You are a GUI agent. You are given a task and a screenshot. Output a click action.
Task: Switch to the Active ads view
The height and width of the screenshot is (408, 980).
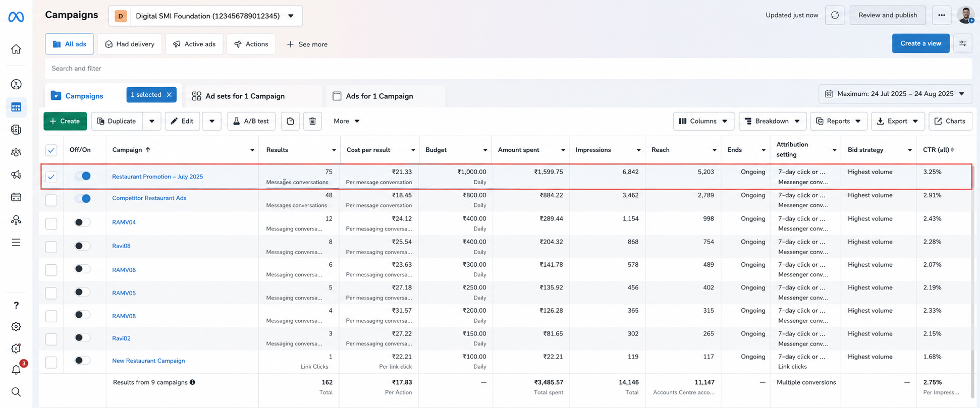point(194,44)
